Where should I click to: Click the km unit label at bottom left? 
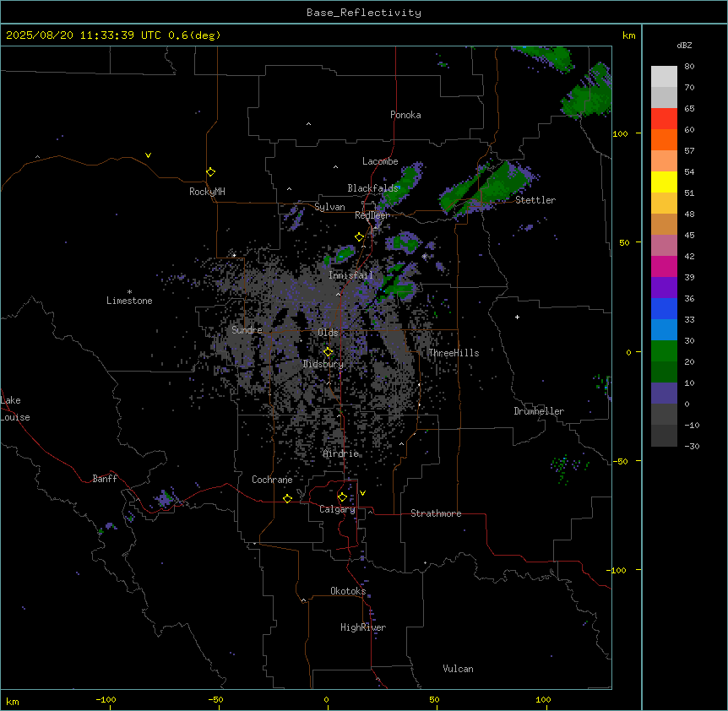point(13,702)
